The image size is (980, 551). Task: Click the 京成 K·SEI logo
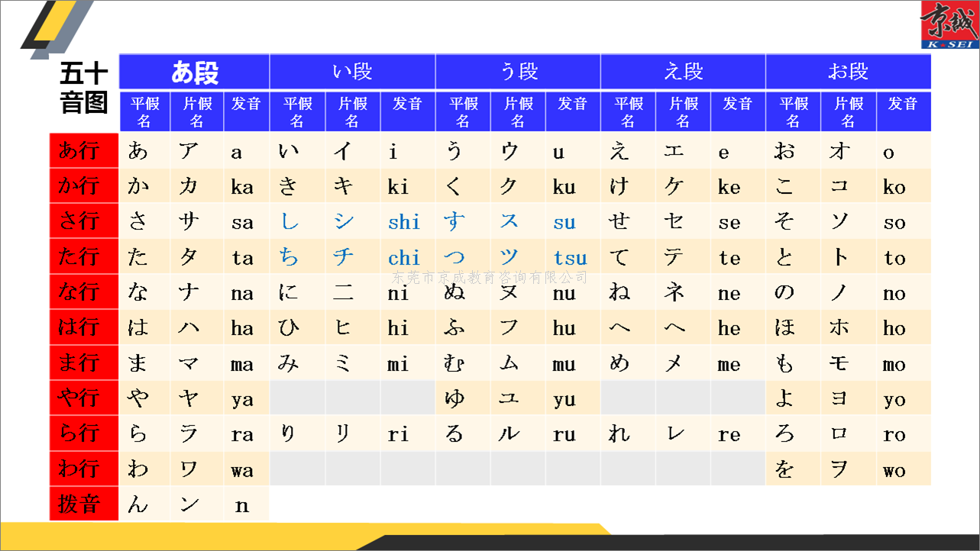click(949, 24)
